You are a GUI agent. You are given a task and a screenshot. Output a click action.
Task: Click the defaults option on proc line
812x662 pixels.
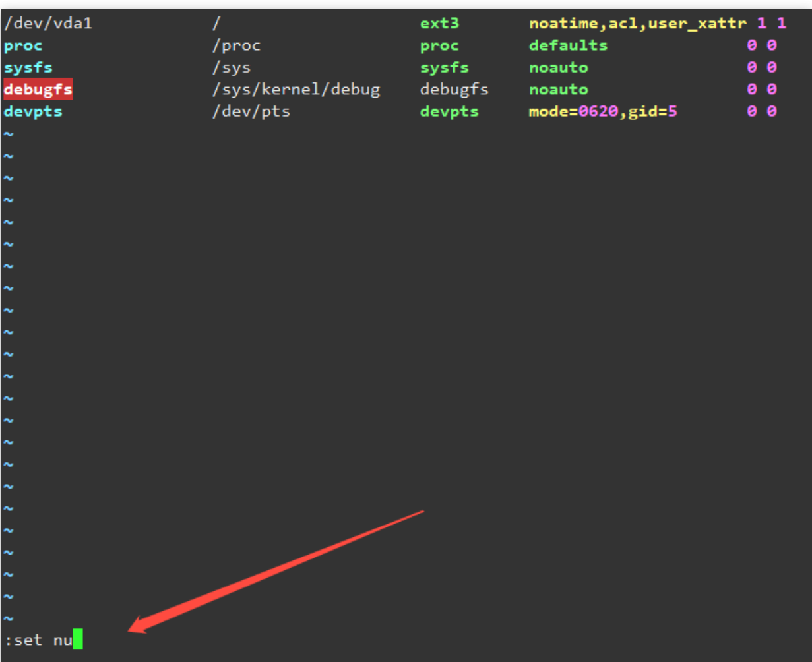568,46
